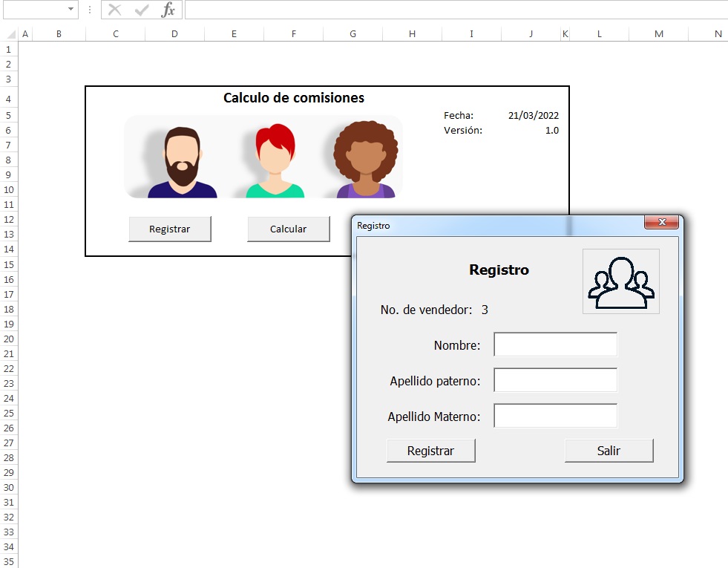Image resolution: width=728 pixels, height=568 pixels.
Task: Click the Apellido Materno text field
Action: click(x=555, y=416)
